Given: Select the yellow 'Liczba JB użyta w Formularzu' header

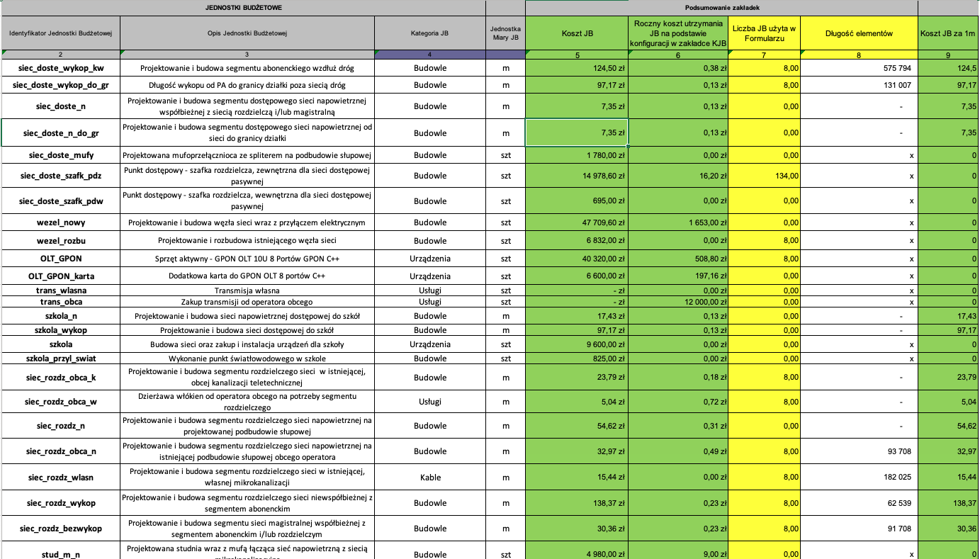Looking at the screenshot, I should point(765,33).
